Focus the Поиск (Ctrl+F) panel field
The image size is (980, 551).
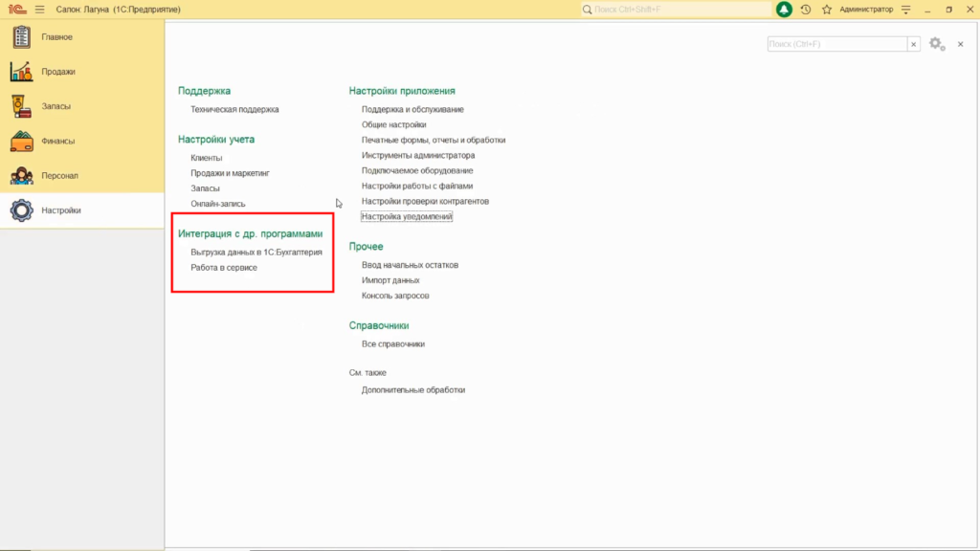pos(836,44)
